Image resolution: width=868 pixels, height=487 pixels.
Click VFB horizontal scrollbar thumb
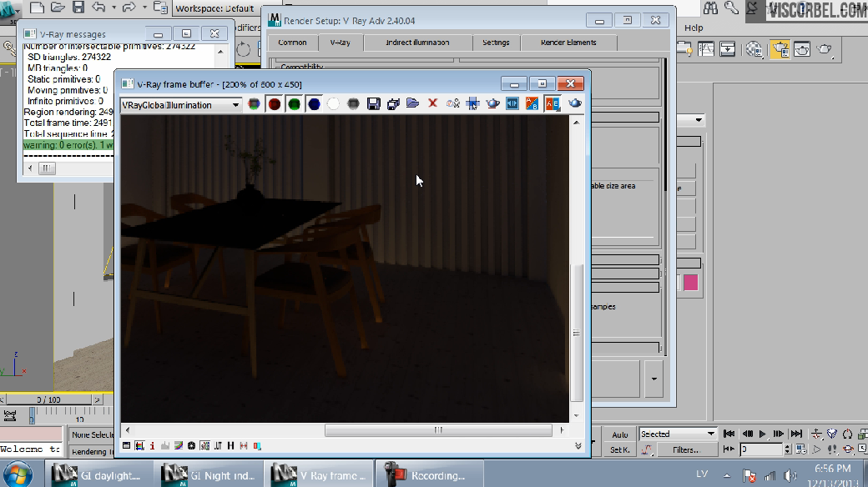(x=438, y=430)
